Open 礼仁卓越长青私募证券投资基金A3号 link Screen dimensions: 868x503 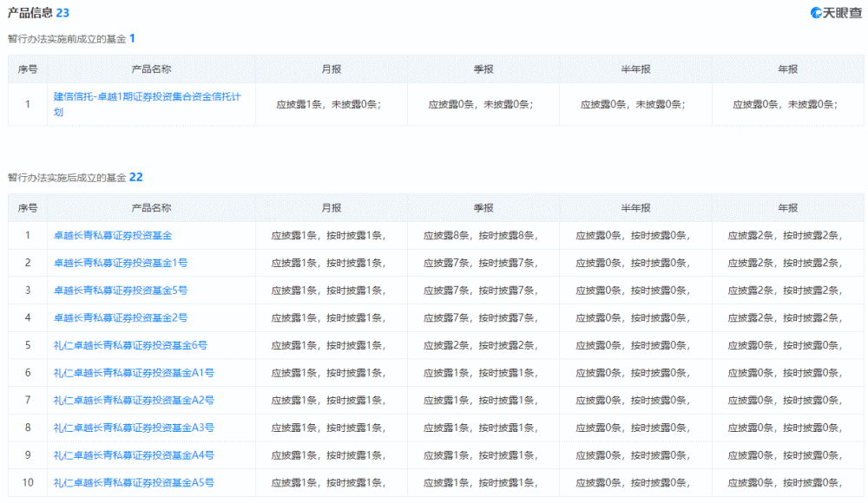click(134, 428)
